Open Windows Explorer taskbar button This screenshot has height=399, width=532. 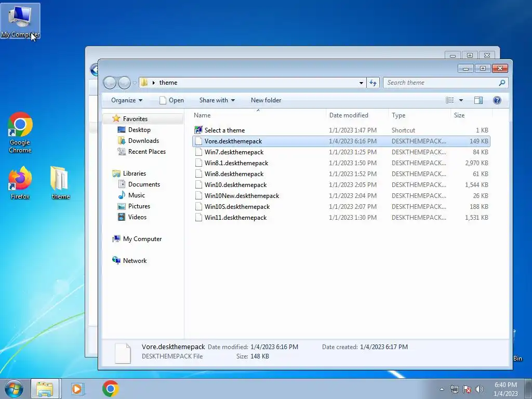[x=45, y=389]
